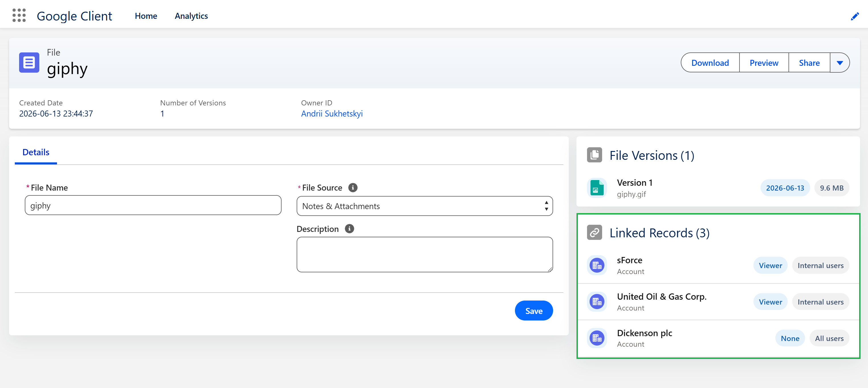Click the Version 1 entry
868x388 pixels.
click(x=635, y=183)
